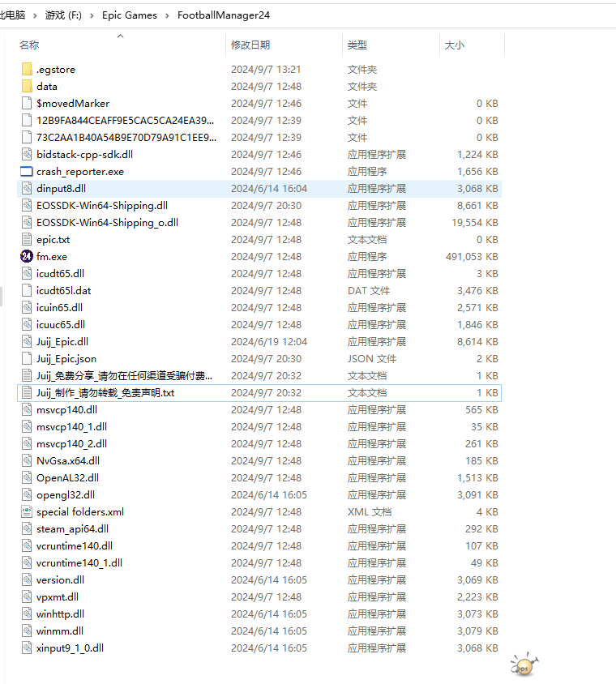Select Juij_制作_请勿转载_免责声明.txt file
This screenshot has height=684, width=616.
coord(105,392)
